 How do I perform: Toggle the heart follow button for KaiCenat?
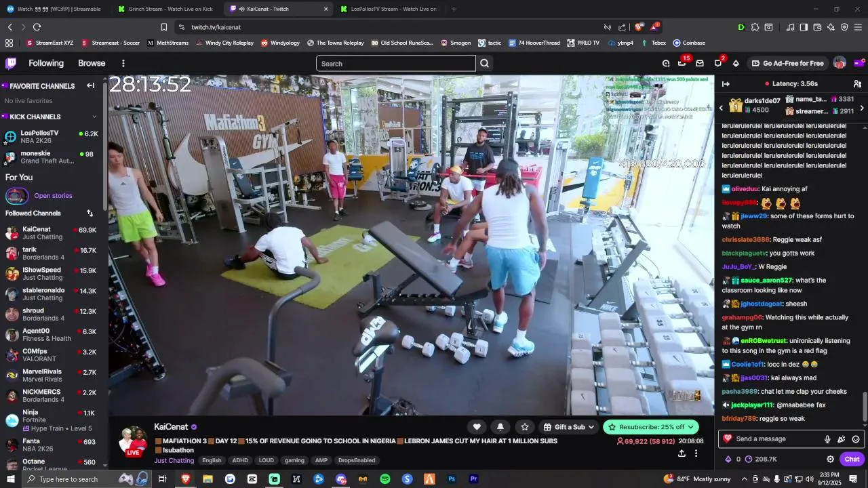(477, 426)
